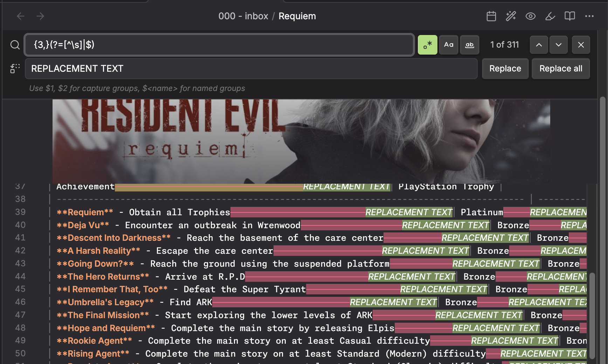608x364 pixels.
Task: Toggle regular expression search mode
Action: [x=428, y=45]
